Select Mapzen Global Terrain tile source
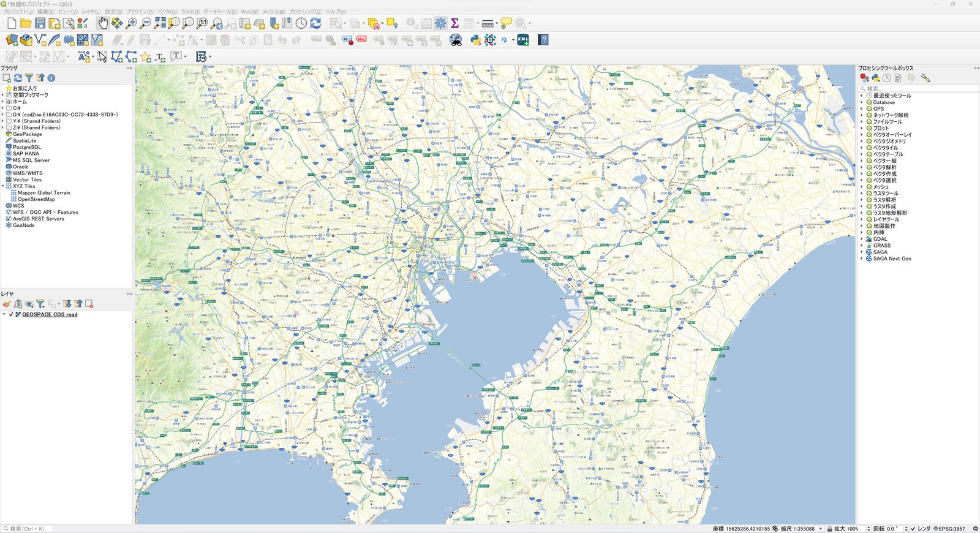This screenshot has width=980, height=533. coord(44,193)
